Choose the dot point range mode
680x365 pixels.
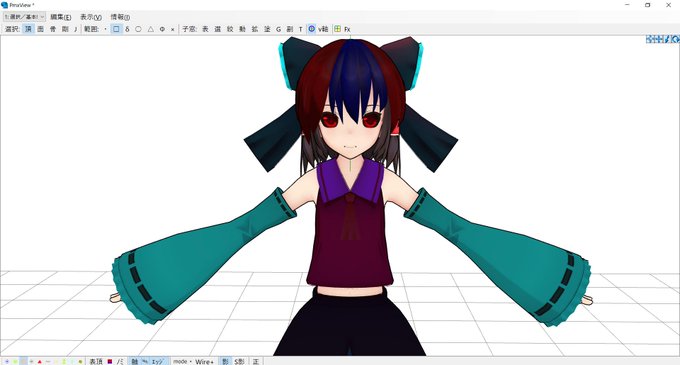(105, 29)
